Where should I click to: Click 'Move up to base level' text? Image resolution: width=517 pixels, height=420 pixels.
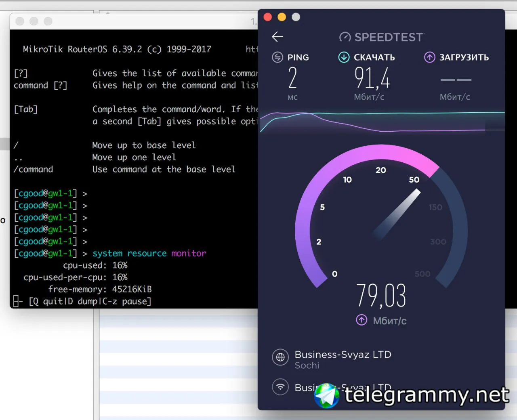144,145
